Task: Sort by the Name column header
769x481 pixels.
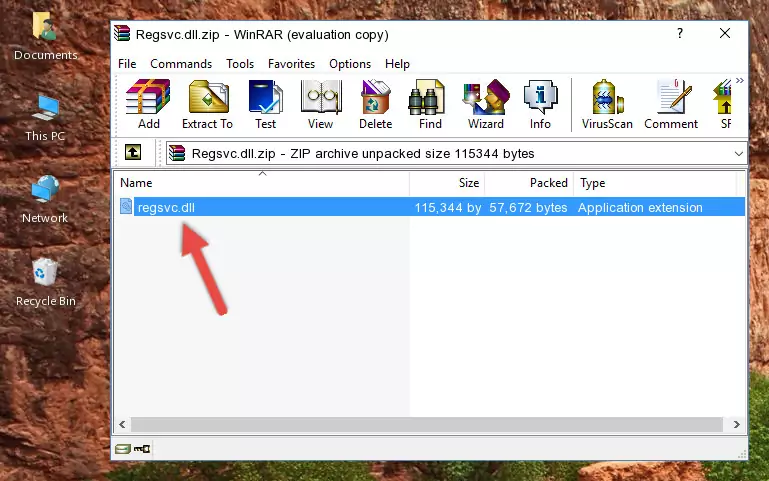Action: click(x=262, y=183)
